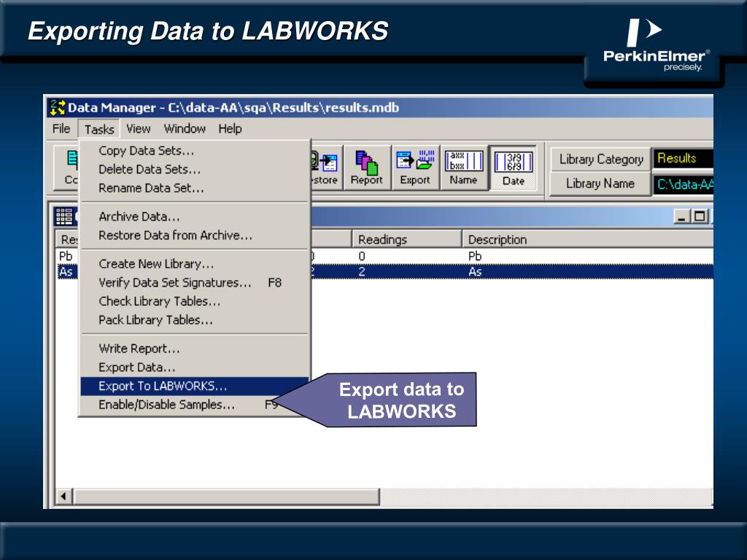
Task: Click the C:\data-AA library name field
Action: click(683, 184)
